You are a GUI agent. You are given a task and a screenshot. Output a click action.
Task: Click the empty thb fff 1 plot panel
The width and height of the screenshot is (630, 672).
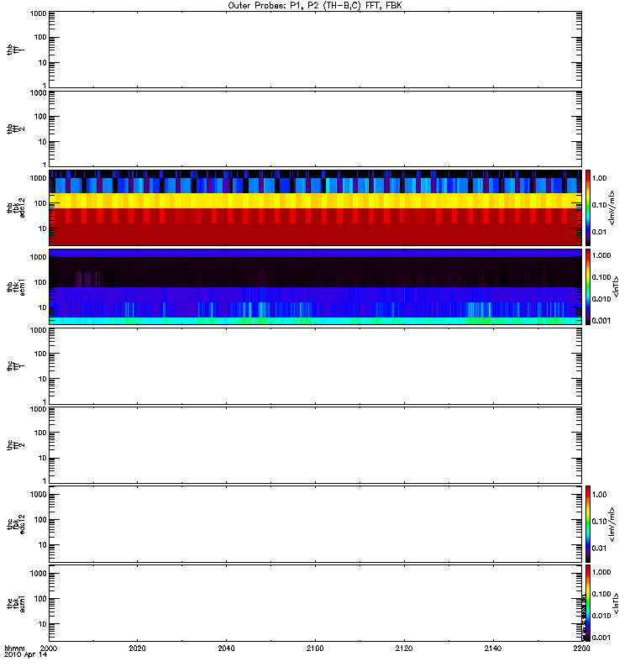[x=316, y=50]
